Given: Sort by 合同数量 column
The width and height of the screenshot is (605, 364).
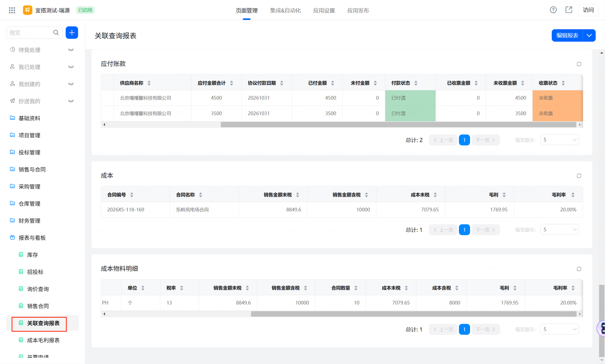Looking at the screenshot, I should (x=356, y=288).
